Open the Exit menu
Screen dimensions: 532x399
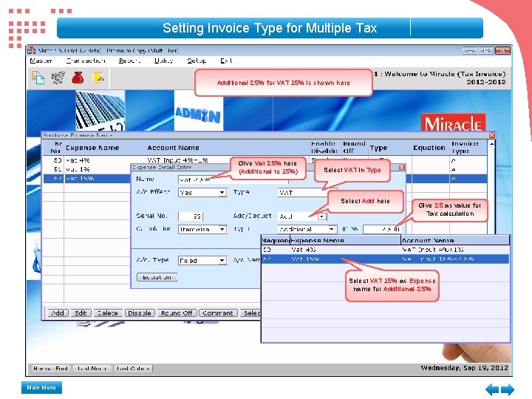226,61
